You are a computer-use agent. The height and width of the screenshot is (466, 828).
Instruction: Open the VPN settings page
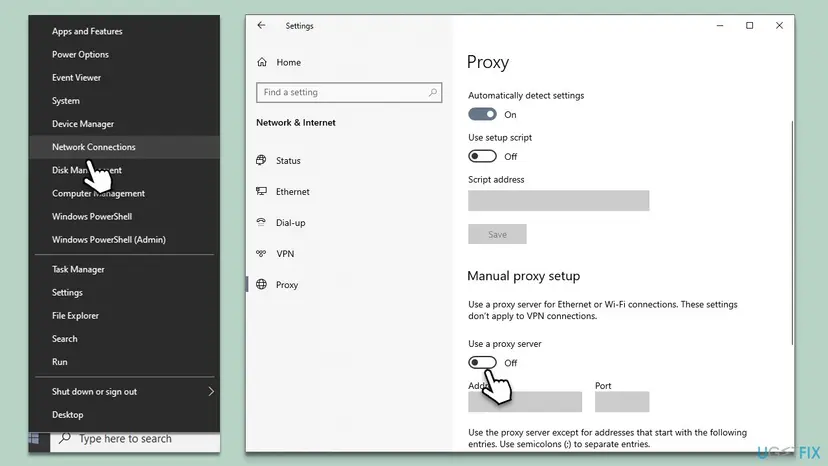285,254
